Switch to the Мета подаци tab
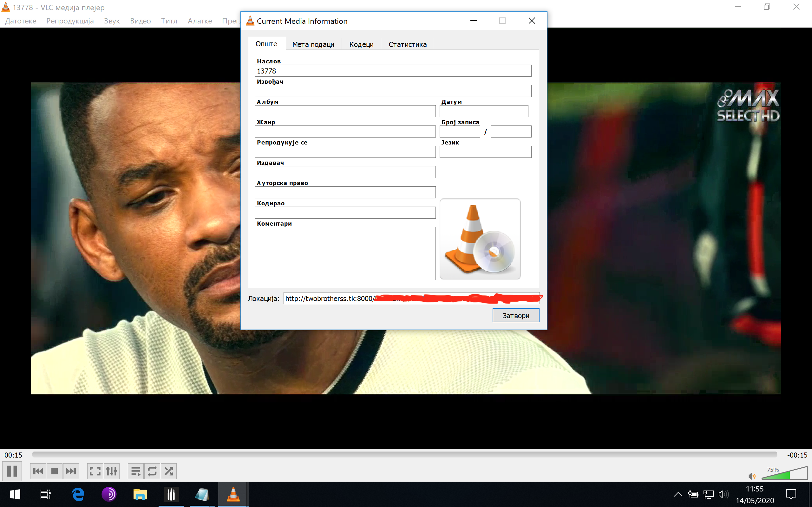The image size is (812, 507). click(313, 44)
